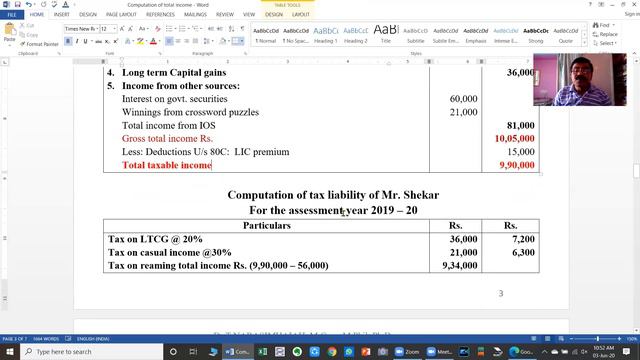Image resolution: width=640 pixels, height=360 pixels.
Task: Apply the Heading 1 style
Action: tap(325, 35)
